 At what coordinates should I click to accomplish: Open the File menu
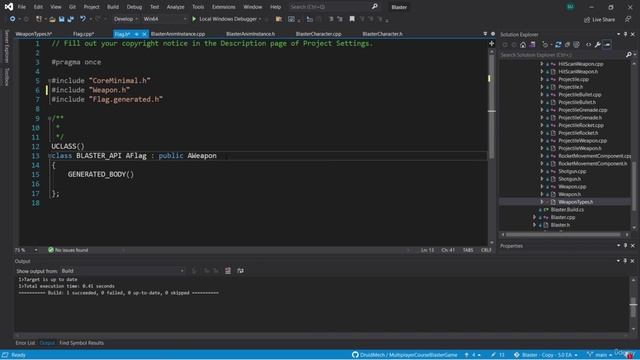[22, 7]
